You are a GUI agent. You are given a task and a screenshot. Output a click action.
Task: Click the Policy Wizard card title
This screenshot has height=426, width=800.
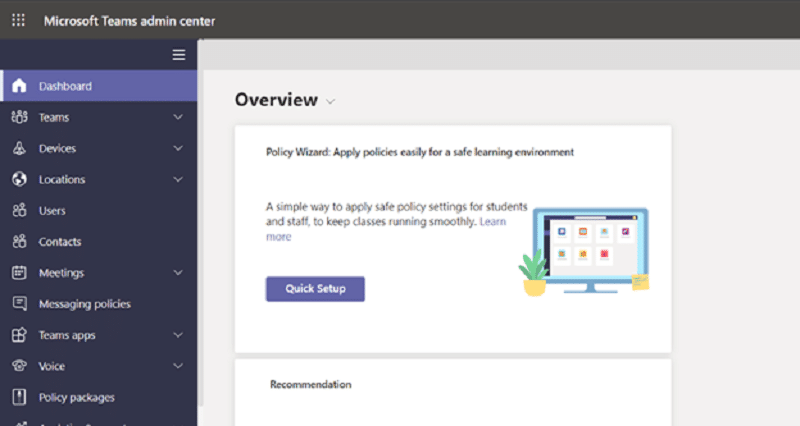pyautogui.click(x=420, y=152)
